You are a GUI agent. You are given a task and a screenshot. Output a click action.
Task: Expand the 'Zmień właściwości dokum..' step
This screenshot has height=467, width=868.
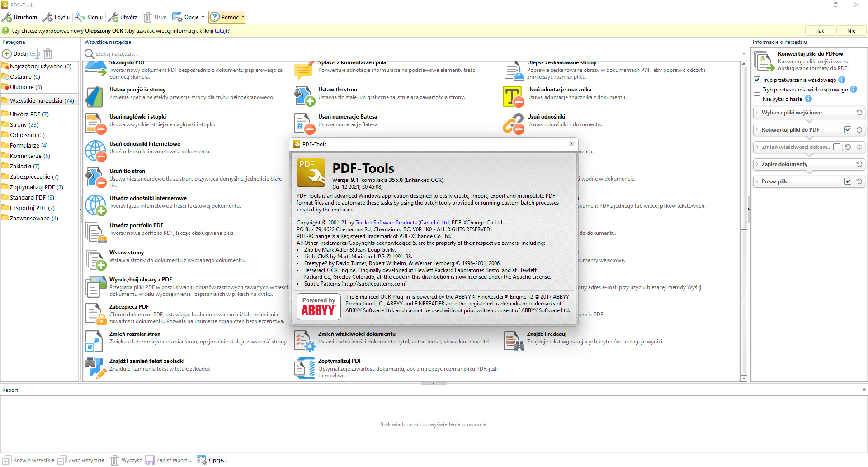757,147
